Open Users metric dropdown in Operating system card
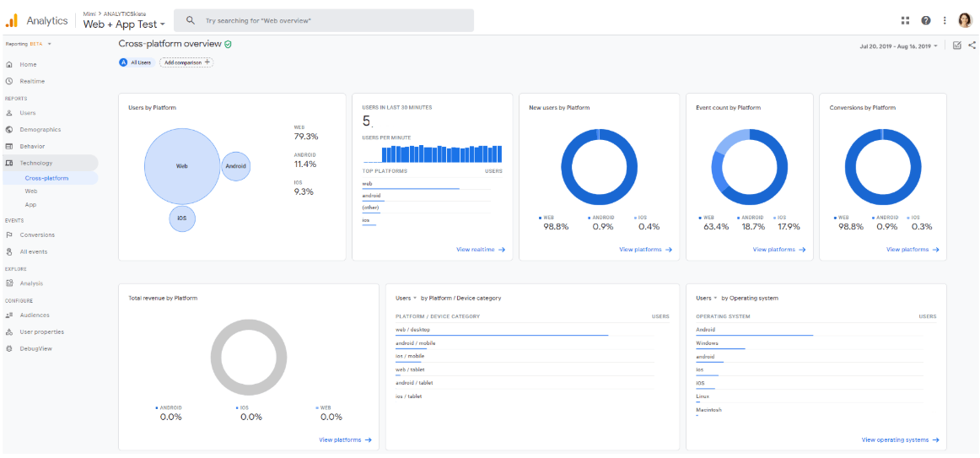The height and width of the screenshot is (458, 980). click(x=706, y=298)
